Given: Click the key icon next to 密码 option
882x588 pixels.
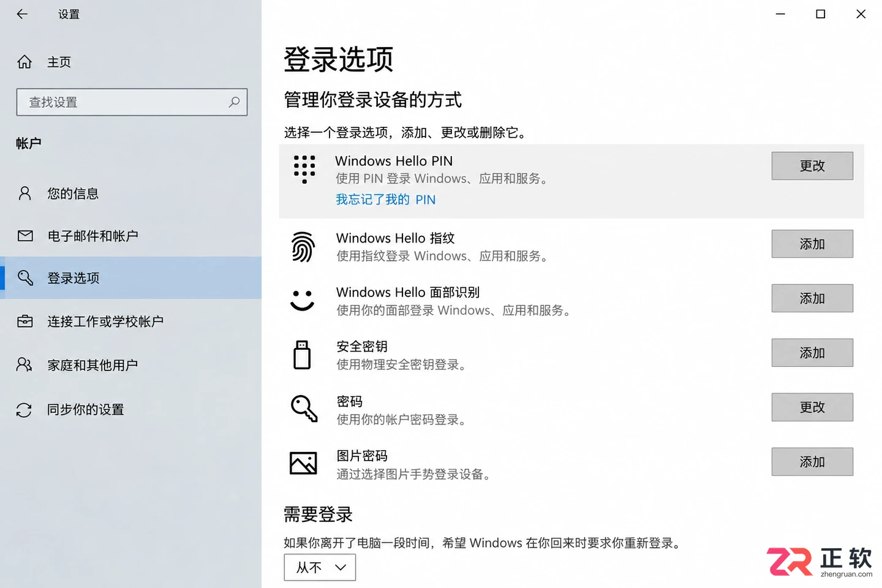Looking at the screenshot, I should (304, 409).
